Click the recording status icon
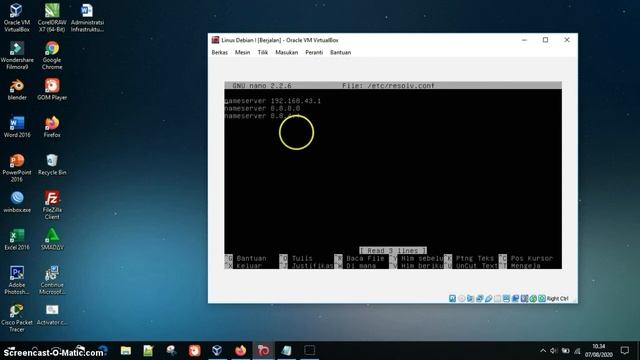This screenshot has width=640, height=360. coord(515,298)
